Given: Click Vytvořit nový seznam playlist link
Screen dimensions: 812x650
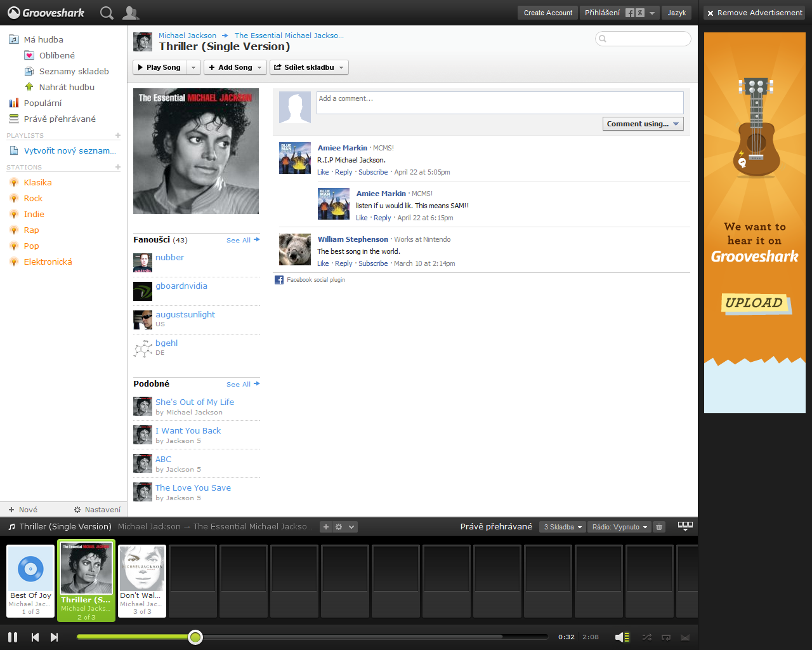Looking at the screenshot, I should 63,150.
